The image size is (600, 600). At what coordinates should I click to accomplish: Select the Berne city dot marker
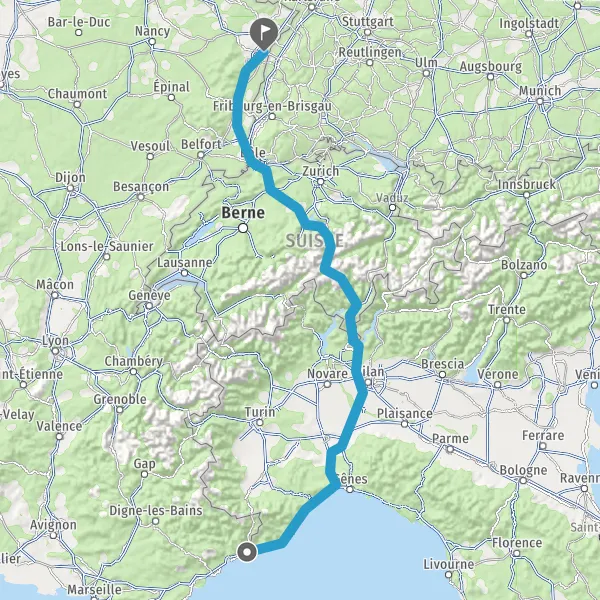click(x=243, y=228)
